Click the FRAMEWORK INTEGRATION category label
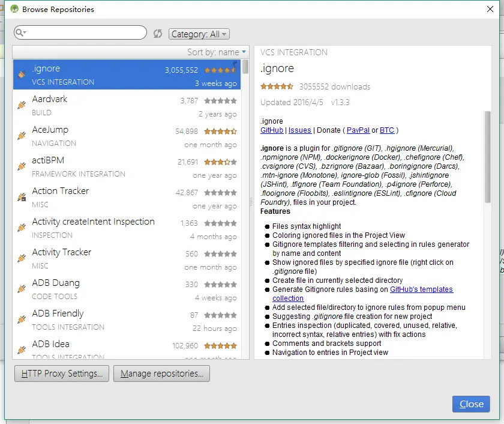Image resolution: width=504 pixels, height=424 pixels. click(79, 174)
